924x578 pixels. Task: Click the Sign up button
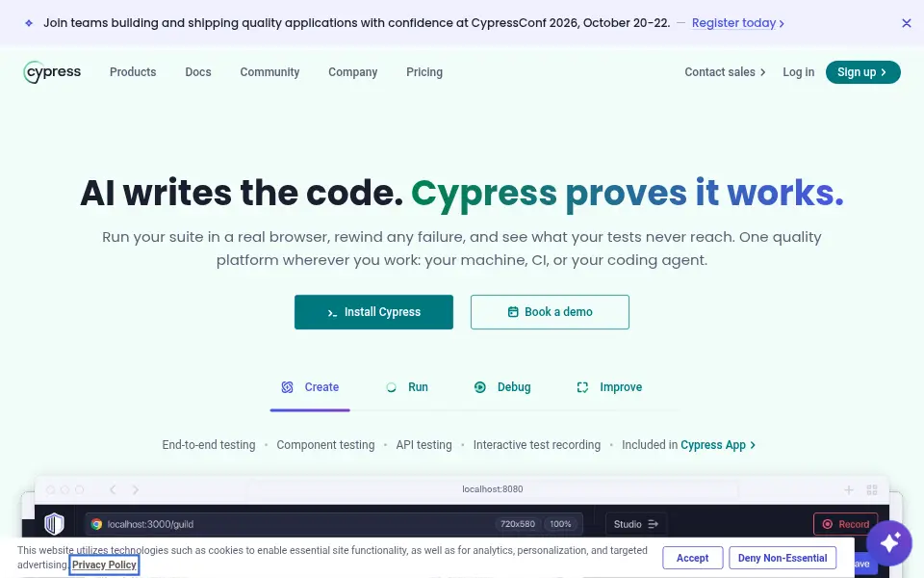pyautogui.click(x=862, y=72)
